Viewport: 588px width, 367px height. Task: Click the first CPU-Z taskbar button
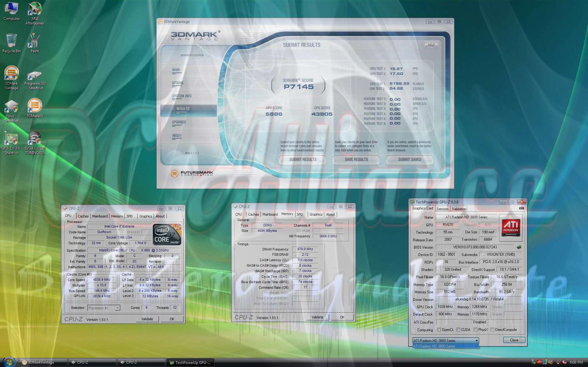tap(92, 362)
